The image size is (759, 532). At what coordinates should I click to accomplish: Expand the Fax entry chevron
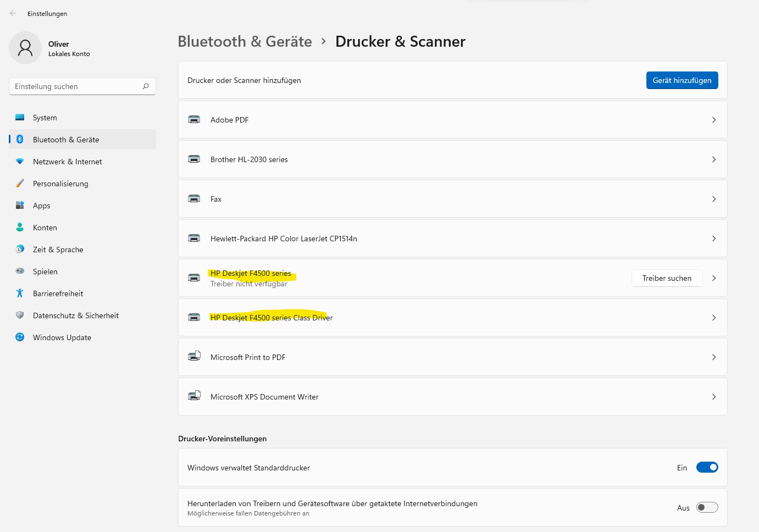point(714,199)
